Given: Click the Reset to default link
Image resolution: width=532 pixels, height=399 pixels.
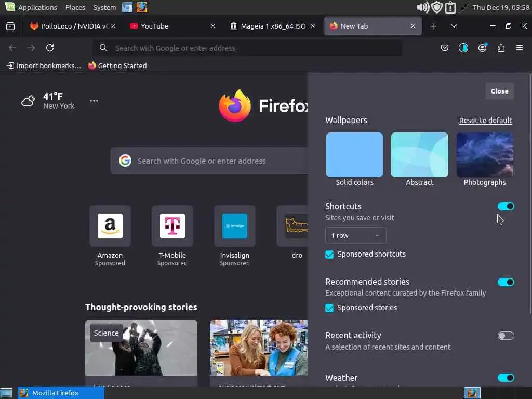Looking at the screenshot, I should pos(486,121).
